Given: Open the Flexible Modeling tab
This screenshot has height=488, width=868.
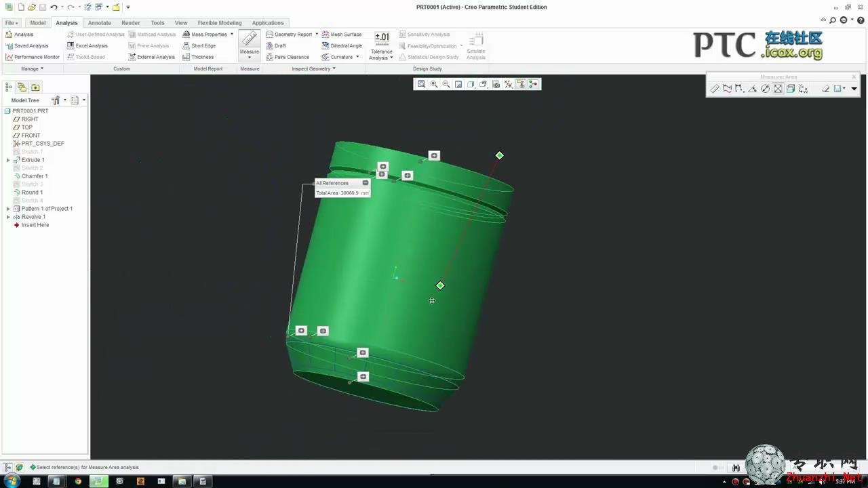Looking at the screenshot, I should [220, 22].
